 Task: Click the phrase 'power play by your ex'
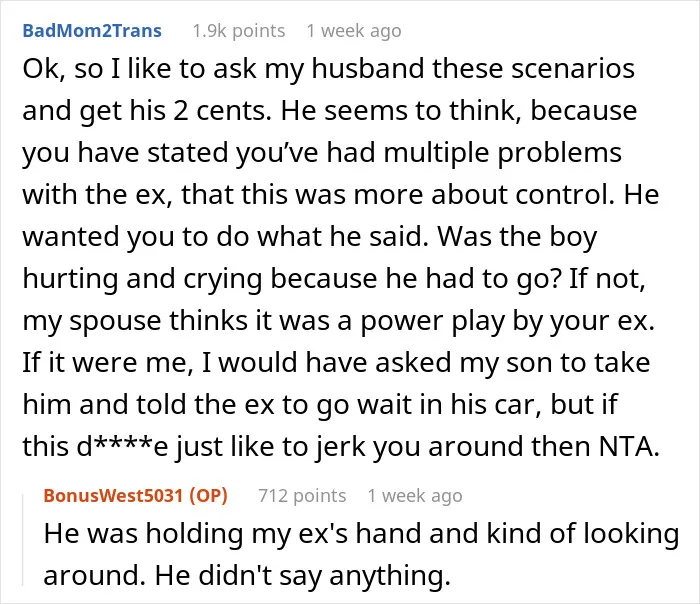503,321
